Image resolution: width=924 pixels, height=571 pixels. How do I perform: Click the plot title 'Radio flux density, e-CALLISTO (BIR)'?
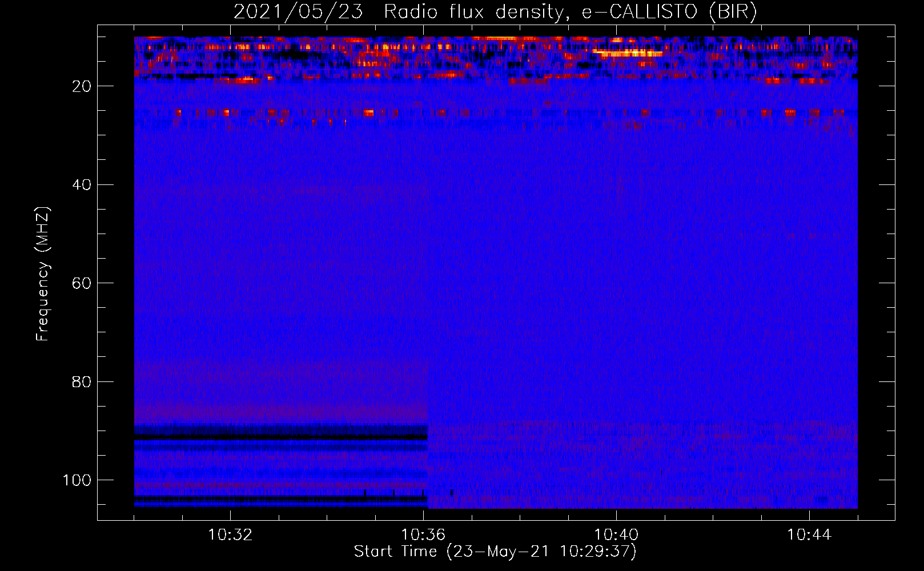570,12
